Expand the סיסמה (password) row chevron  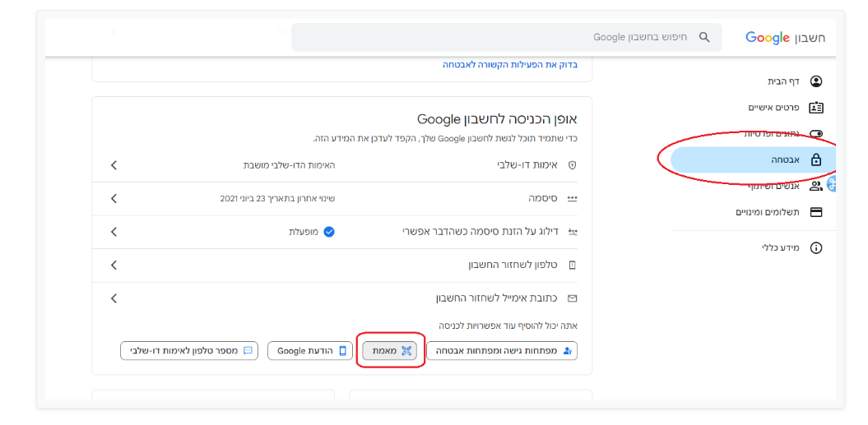click(x=114, y=198)
